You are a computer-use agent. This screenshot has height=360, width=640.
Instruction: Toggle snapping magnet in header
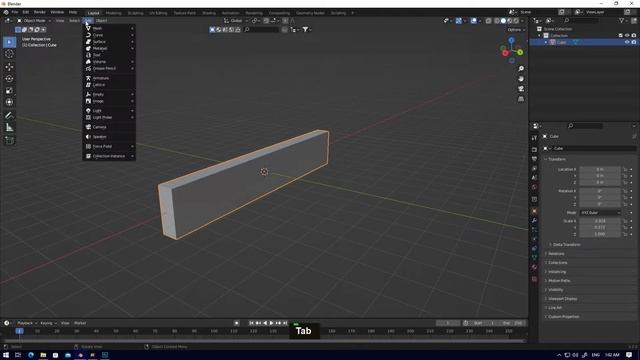click(x=266, y=20)
